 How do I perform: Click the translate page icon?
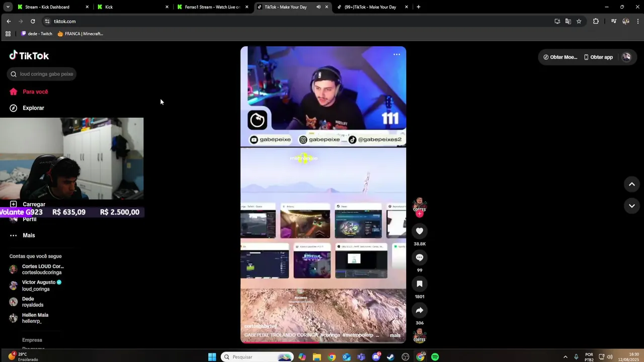[x=568, y=21]
